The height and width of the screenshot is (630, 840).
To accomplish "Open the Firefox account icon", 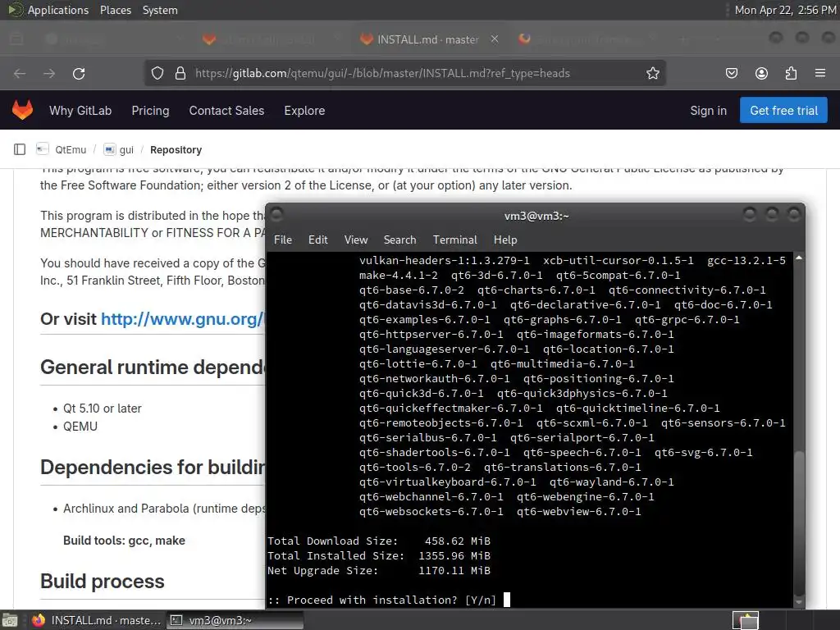I will coord(761,73).
